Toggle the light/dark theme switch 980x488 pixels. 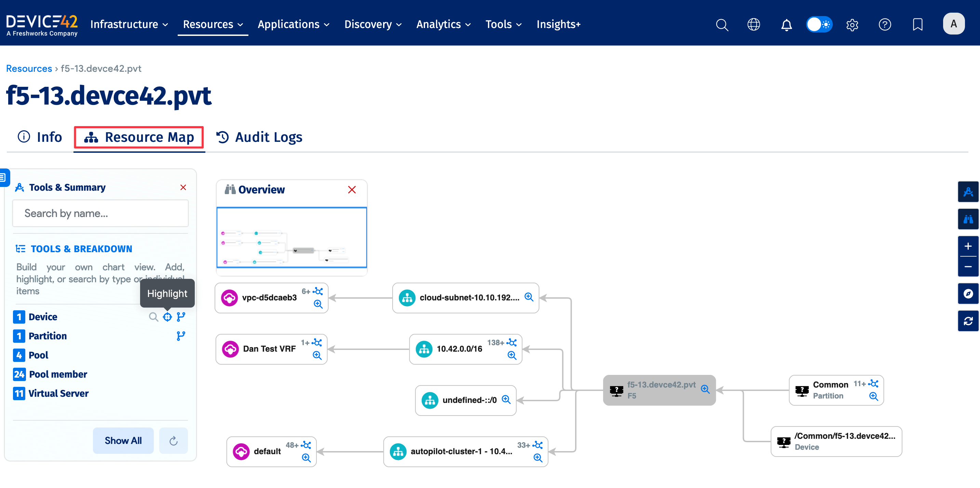coord(819,24)
